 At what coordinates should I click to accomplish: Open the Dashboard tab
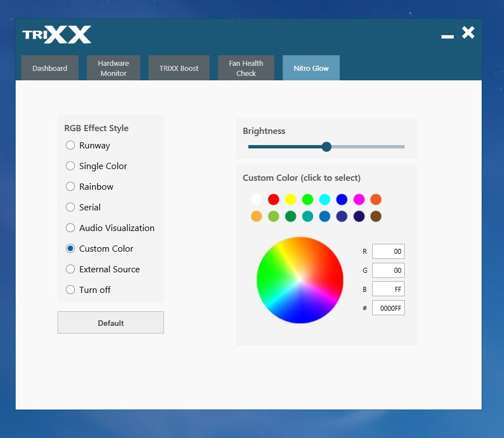50,68
